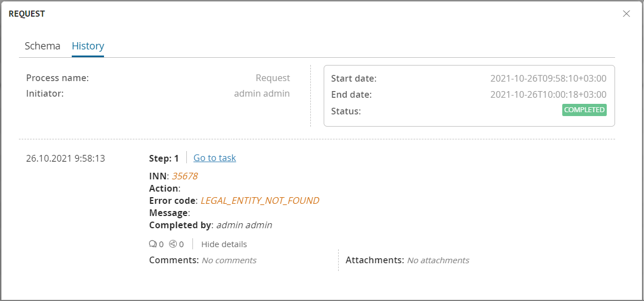Click the Process name value Request
Viewport: 644px width, 301px height.
coord(273,78)
